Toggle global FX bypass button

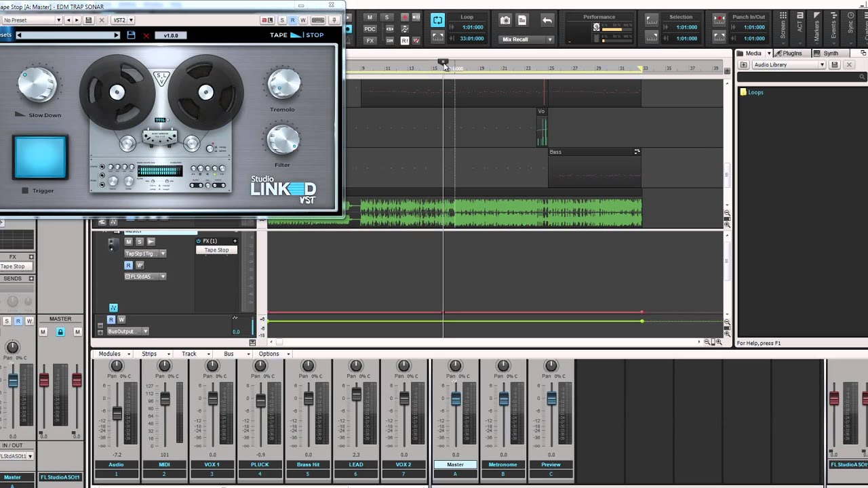(370, 41)
